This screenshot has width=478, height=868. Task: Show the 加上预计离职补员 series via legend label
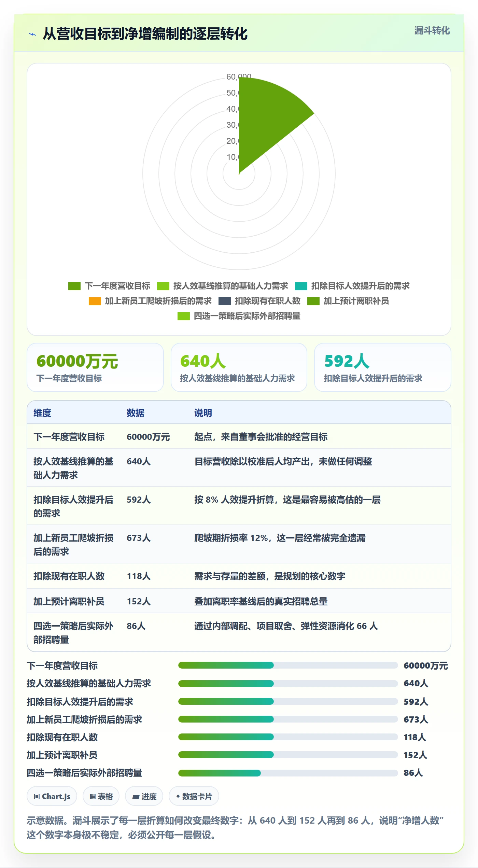(356, 301)
